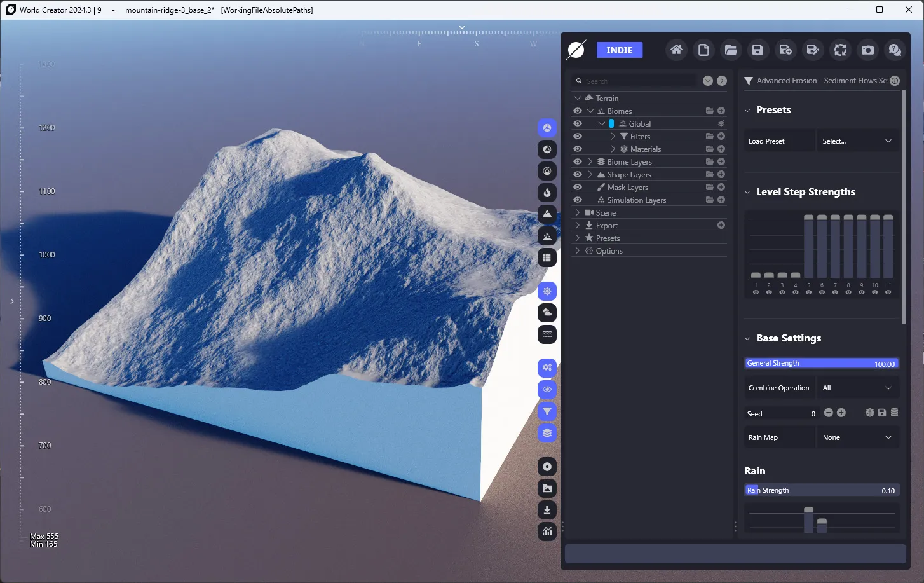Click the clouds icon in the viewport toolbar
This screenshot has height=583, width=924.
tap(547, 313)
